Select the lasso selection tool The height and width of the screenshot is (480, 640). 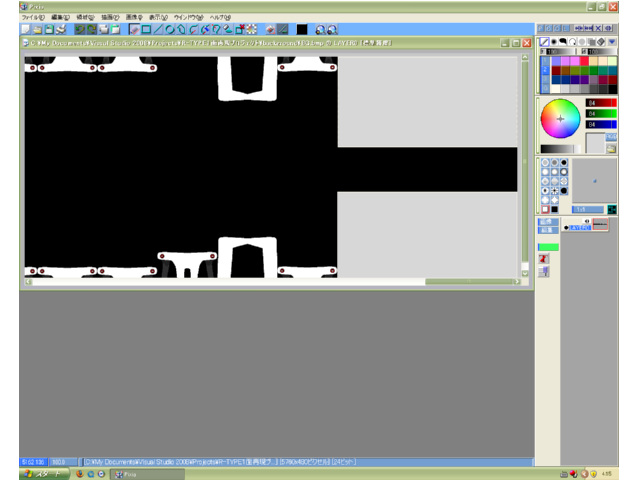coord(216,29)
